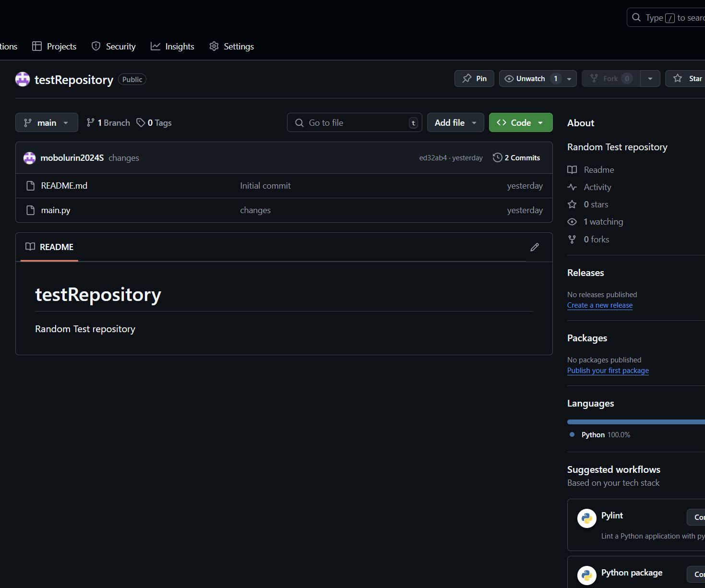This screenshot has width=705, height=588.
Task: Click the Create a new release link
Action: (x=599, y=305)
